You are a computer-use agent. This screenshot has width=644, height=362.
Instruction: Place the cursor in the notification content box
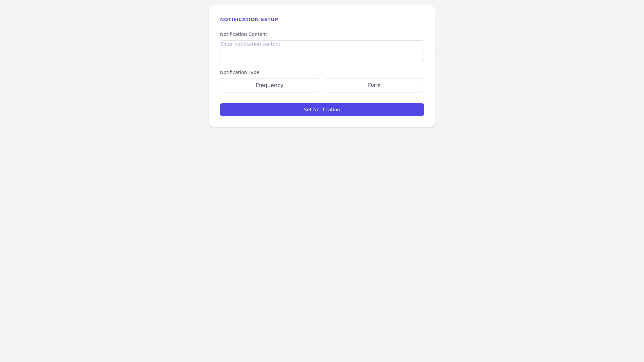coord(322,51)
